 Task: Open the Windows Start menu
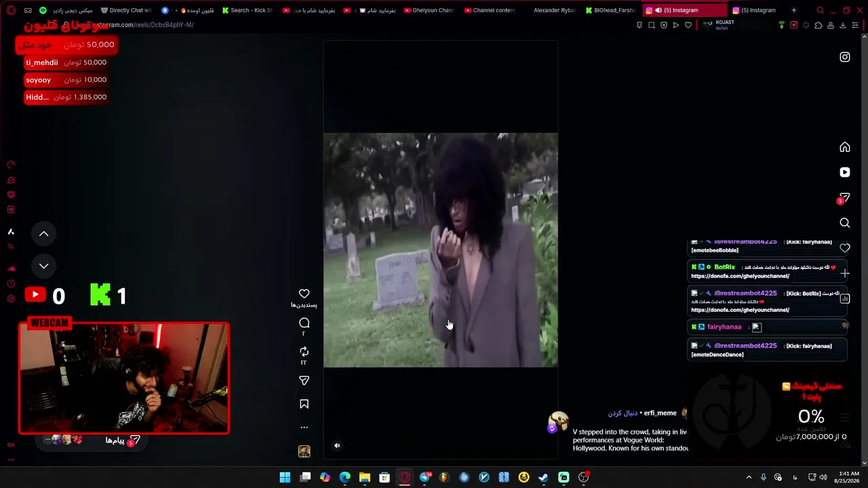coord(285,477)
